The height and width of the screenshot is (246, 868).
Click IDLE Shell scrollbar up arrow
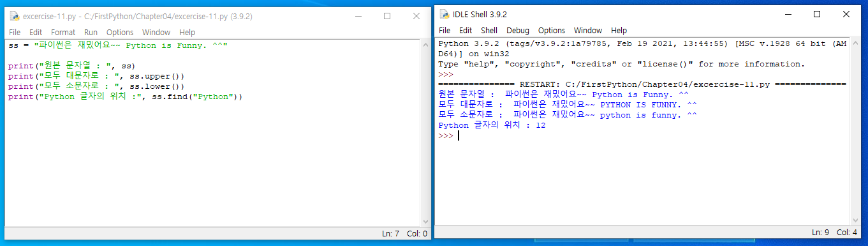coord(856,43)
